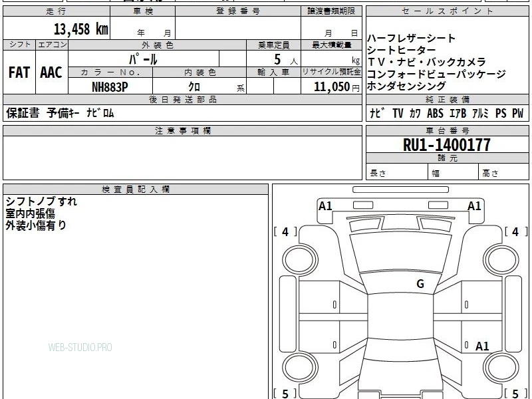Click the 長さ dimension cell
The height and width of the screenshot is (399, 532).
pyautogui.click(x=397, y=173)
